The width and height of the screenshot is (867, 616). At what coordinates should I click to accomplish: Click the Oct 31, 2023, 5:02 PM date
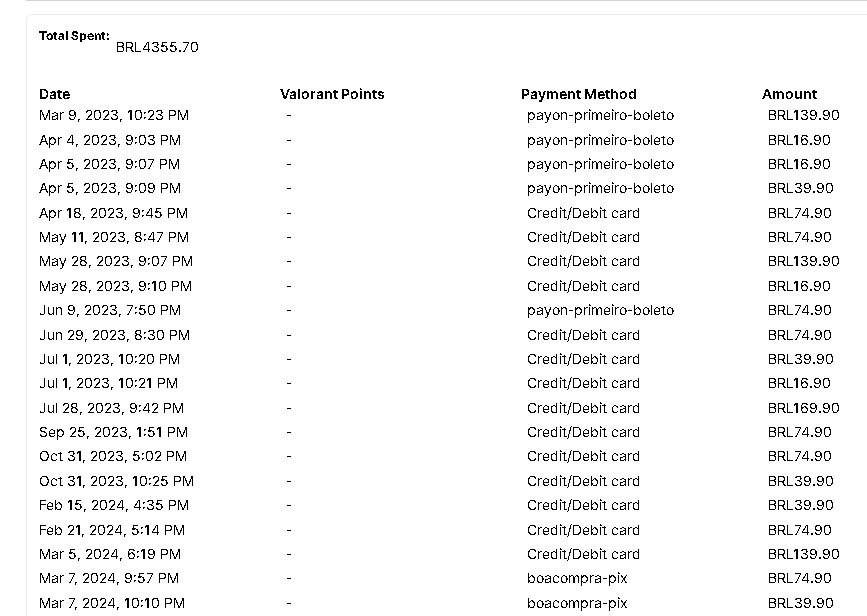[x=113, y=456]
